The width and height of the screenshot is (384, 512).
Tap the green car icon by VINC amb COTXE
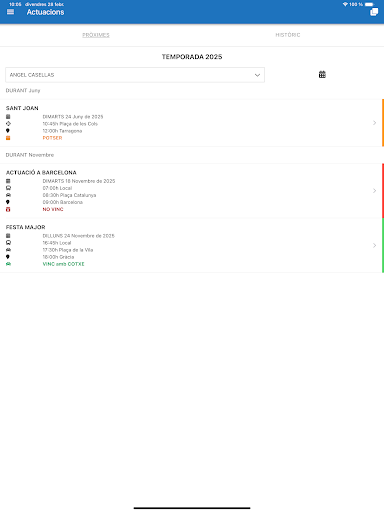pos(8,264)
